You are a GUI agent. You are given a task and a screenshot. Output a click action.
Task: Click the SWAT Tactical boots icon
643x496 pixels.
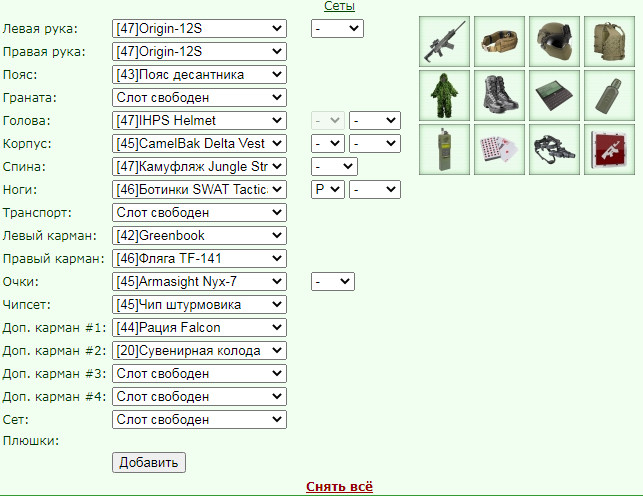pos(499,96)
